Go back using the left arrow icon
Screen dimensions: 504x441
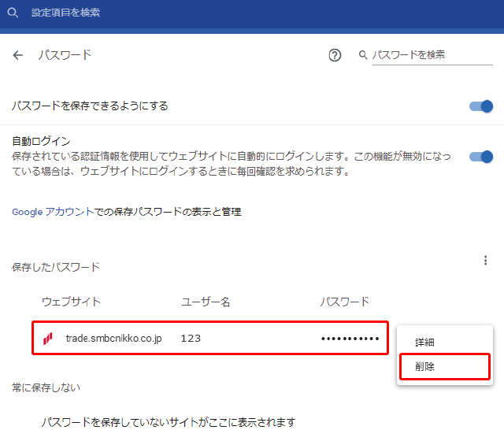pos(18,55)
